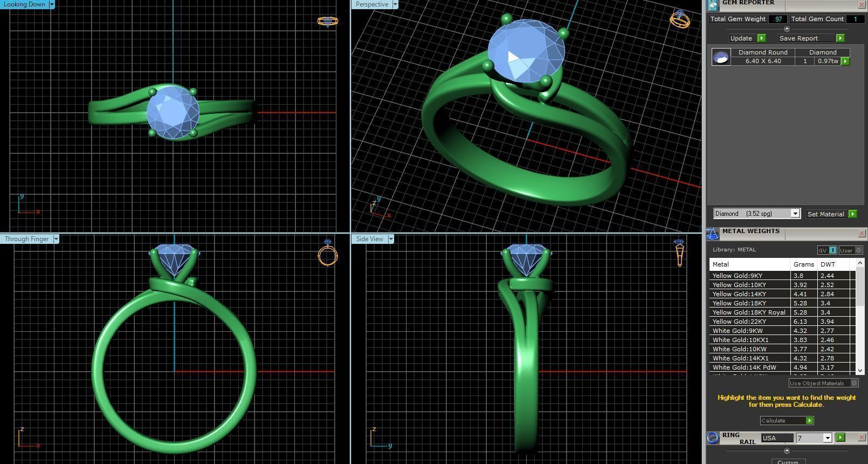Select the Perspective viewport tab
This screenshot has width=868, height=464.
tap(372, 4)
